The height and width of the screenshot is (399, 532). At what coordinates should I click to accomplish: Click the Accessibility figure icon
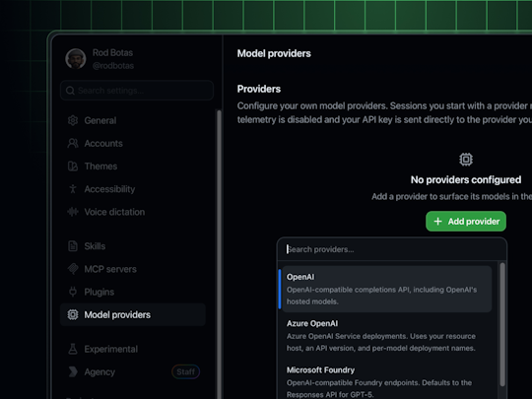tap(73, 189)
